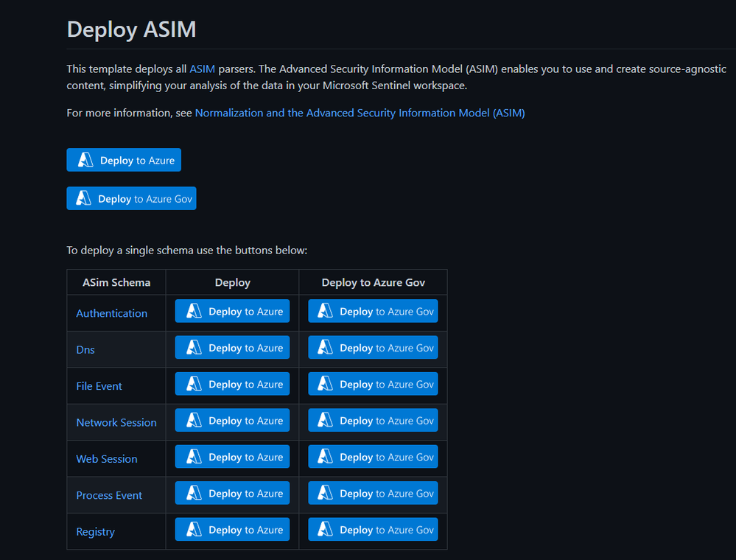This screenshot has height=560, width=736.
Task: Click the 'ASim Schema' column header
Action: (116, 283)
